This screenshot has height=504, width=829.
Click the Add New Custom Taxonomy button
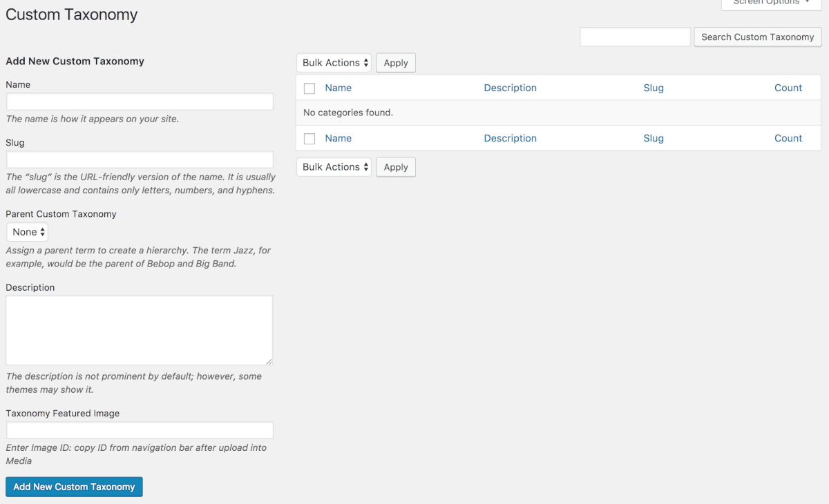click(x=74, y=487)
